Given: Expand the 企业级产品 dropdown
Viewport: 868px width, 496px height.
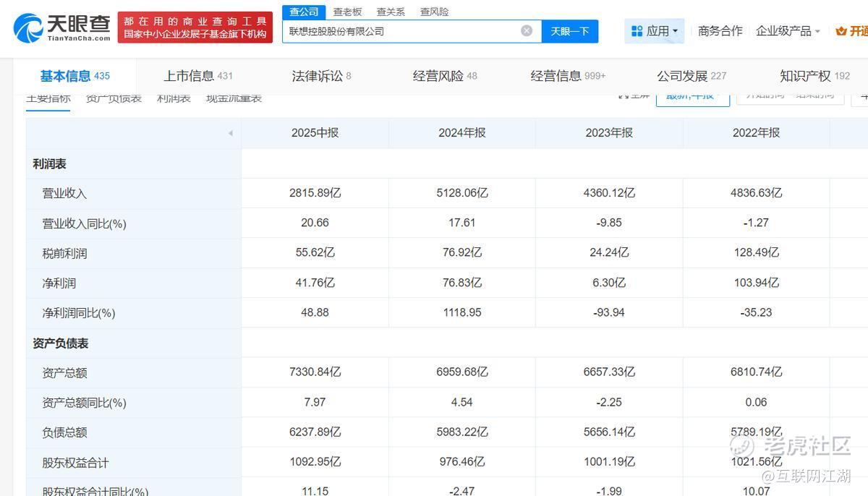Looking at the screenshot, I should click(788, 31).
